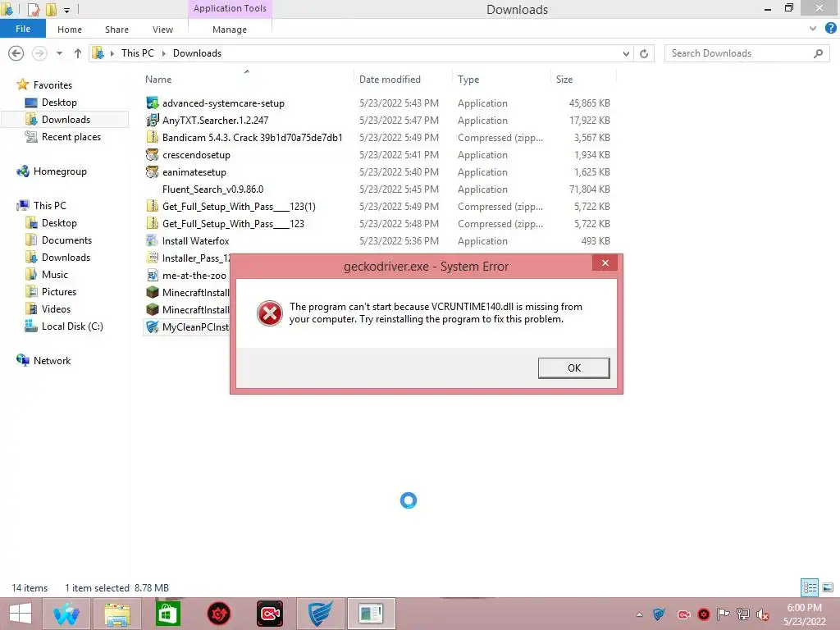Click the New folder quick access icon

[51, 9]
